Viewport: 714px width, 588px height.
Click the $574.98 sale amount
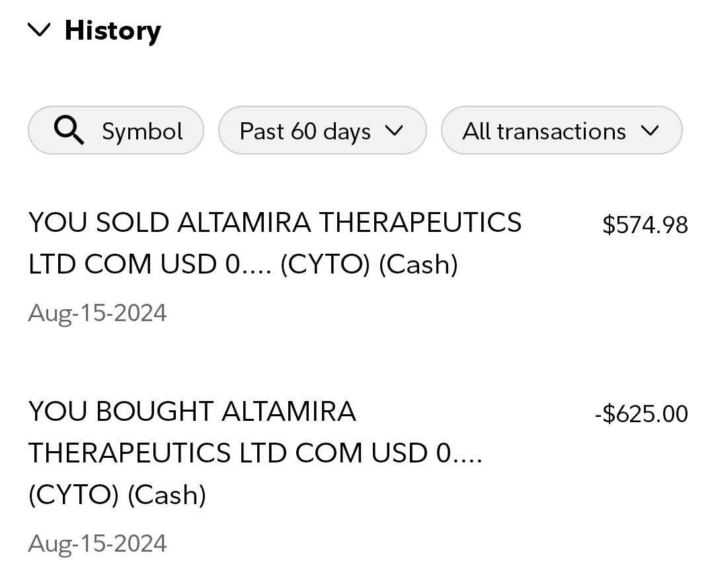(645, 225)
